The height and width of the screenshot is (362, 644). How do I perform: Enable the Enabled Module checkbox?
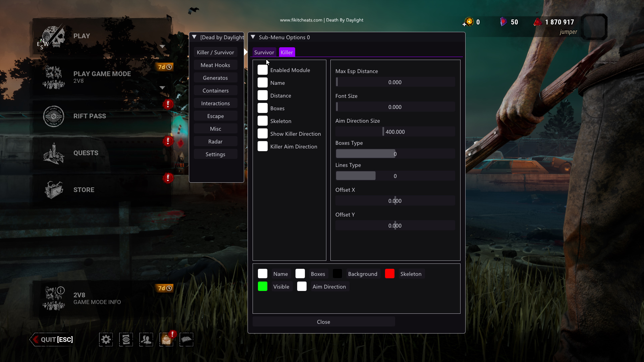(263, 70)
